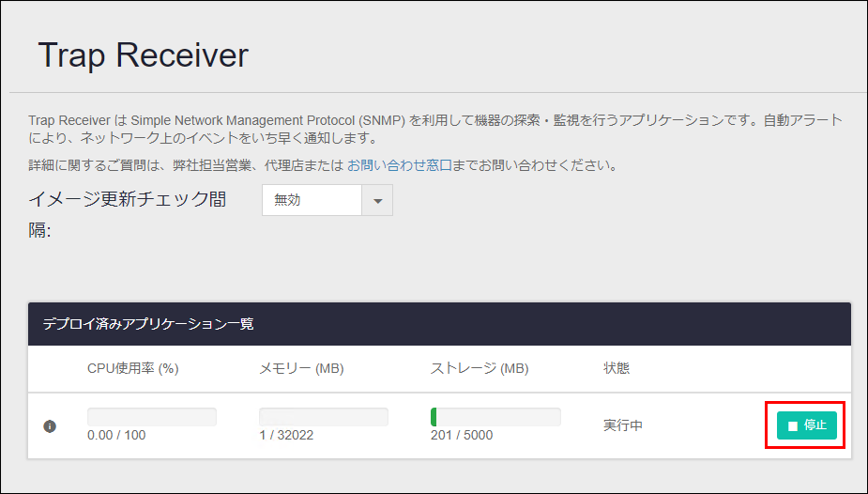Click the info icon in the application row

coord(50,425)
